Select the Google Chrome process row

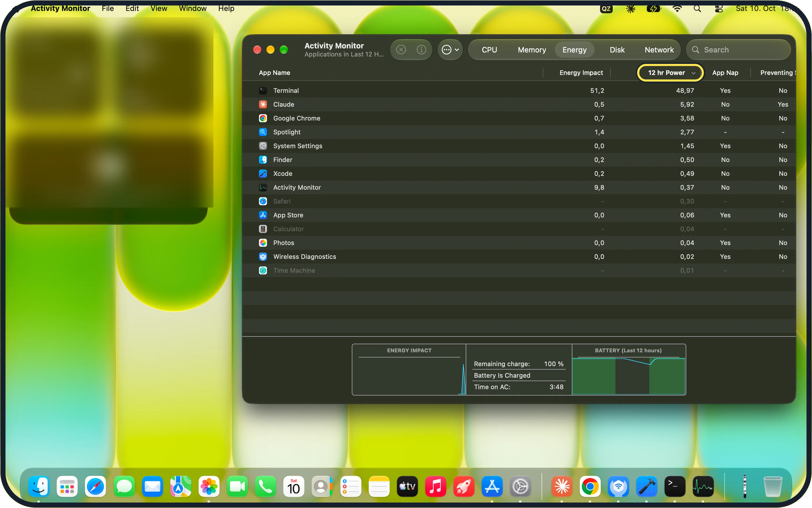pos(519,118)
